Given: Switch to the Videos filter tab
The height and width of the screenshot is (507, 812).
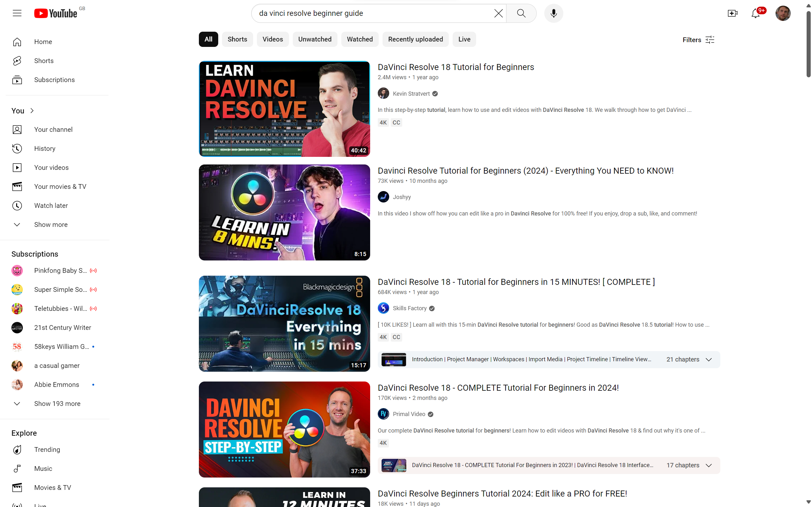Looking at the screenshot, I should pos(273,39).
